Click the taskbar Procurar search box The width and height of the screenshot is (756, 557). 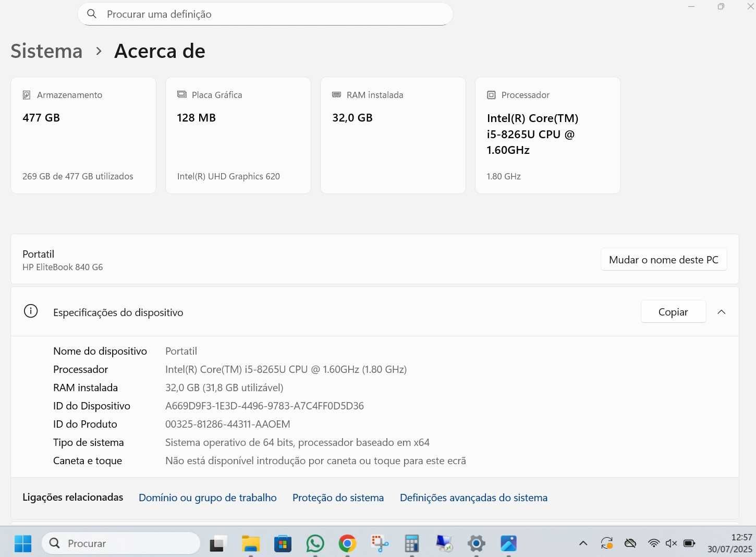pos(121,543)
